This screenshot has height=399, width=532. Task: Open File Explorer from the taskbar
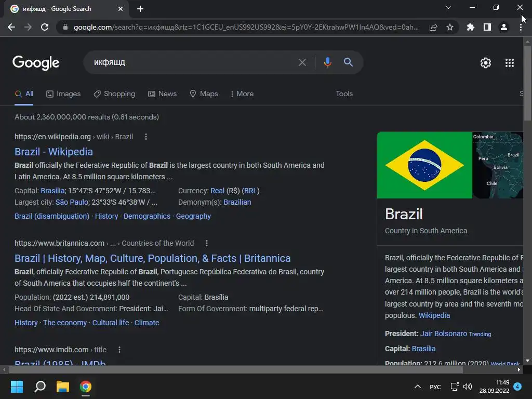(63, 387)
